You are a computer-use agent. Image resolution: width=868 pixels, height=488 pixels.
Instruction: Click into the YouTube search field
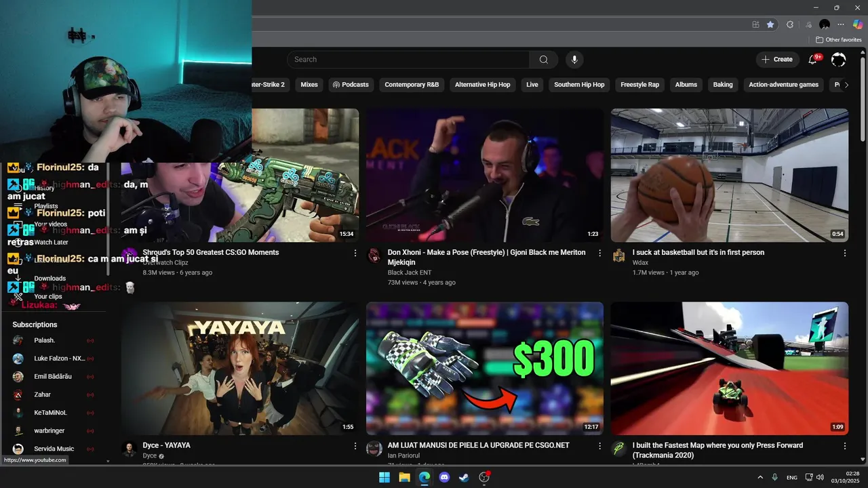coord(408,60)
